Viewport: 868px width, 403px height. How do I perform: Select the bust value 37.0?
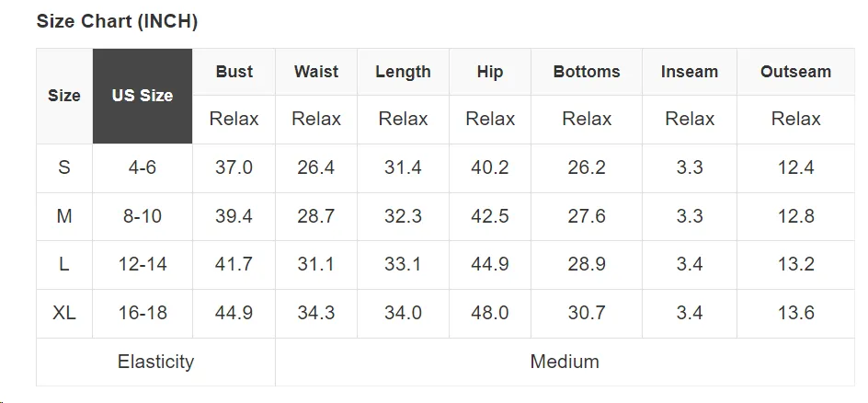click(x=234, y=167)
